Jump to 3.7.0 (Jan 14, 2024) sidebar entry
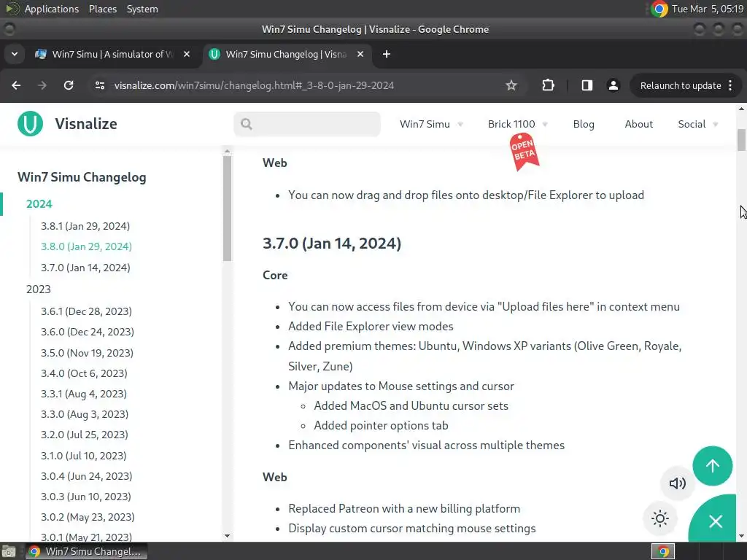Image resolution: width=747 pixels, height=560 pixels. pos(85,268)
